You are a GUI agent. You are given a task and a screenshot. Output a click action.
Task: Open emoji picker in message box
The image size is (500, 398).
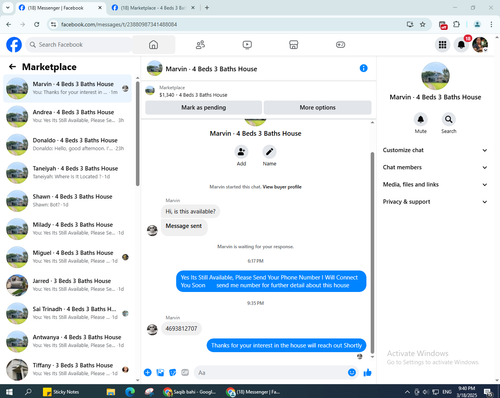coord(352,372)
